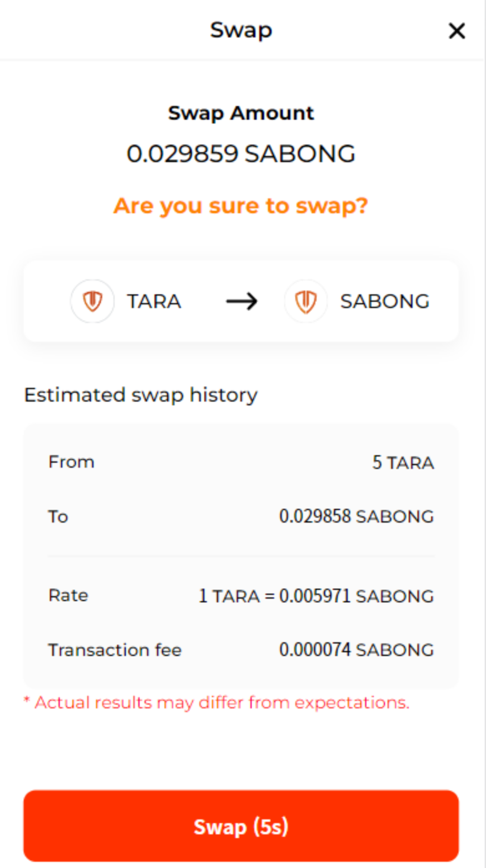This screenshot has height=868, width=486.
Task: Open the To row showing 0.029858 SABONG
Action: click(242, 516)
